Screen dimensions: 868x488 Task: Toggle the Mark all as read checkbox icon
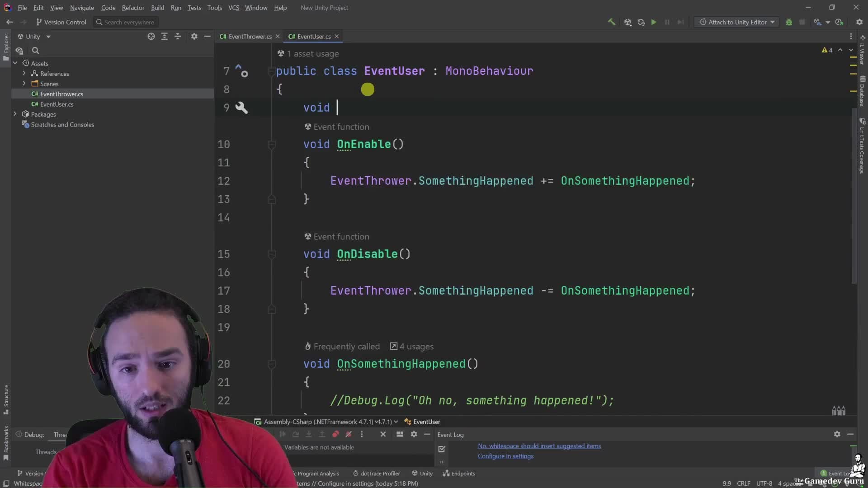point(442,449)
